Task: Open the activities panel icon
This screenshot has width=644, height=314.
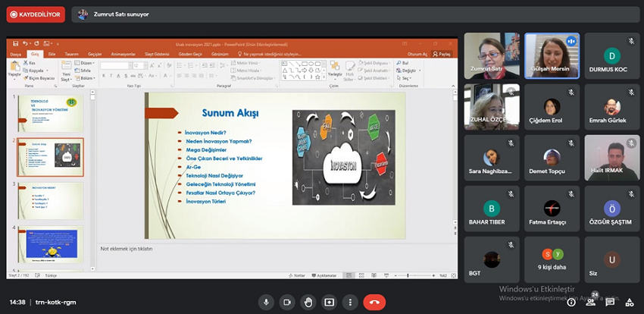Action: coord(630,302)
